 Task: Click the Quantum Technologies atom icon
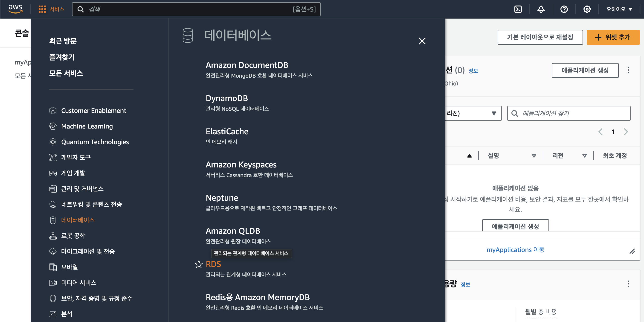click(53, 142)
